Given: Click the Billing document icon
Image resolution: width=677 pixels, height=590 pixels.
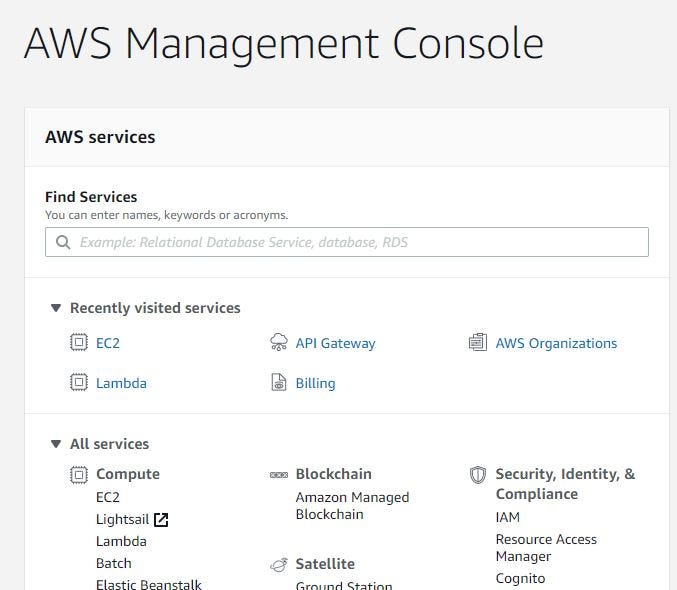Looking at the screenshot, I should (278, 382).
